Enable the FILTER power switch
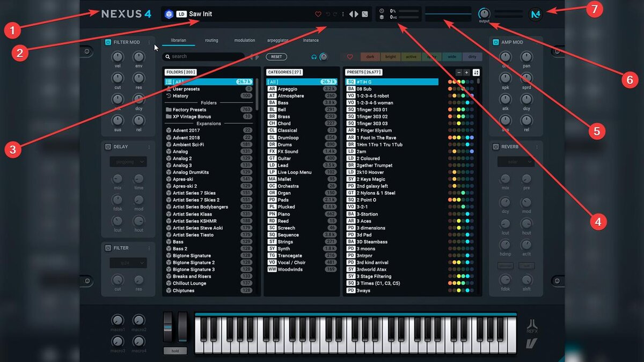 (108, 248)
